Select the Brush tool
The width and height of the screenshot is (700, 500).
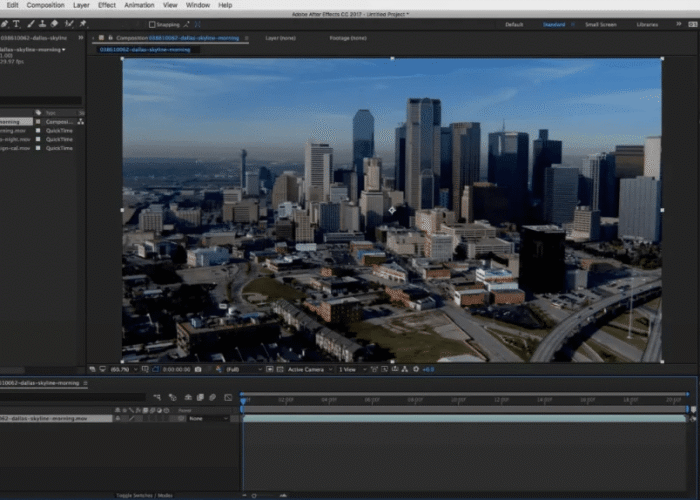pyautogui.click(x=30, y=24)
